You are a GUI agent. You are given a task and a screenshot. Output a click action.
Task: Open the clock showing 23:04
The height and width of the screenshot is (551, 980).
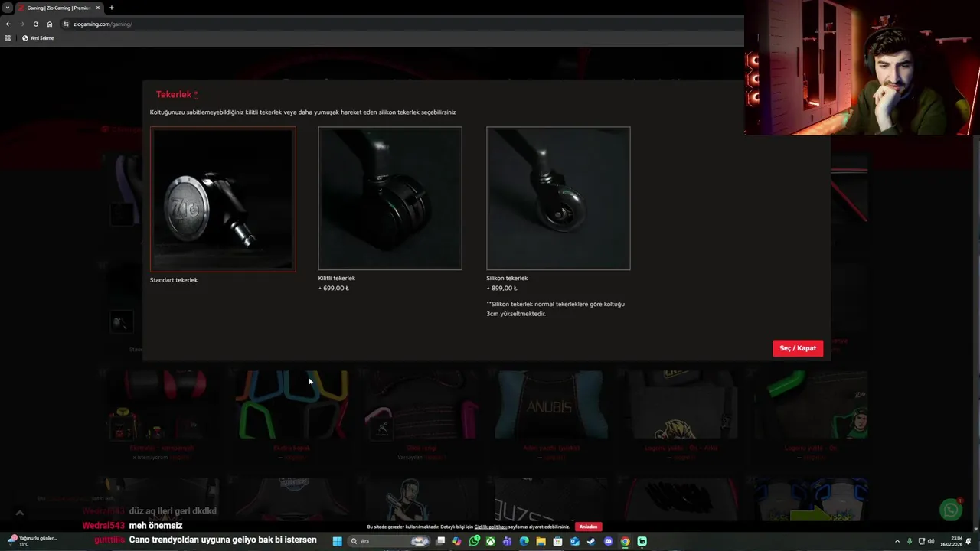[951, 541]
